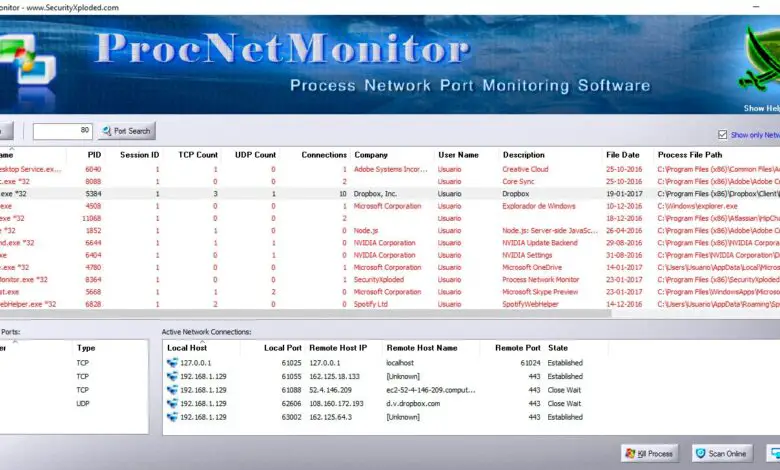Click the Type column header in ports panel
The height and width of the screenshot is (470, 780).
[86, 348]
